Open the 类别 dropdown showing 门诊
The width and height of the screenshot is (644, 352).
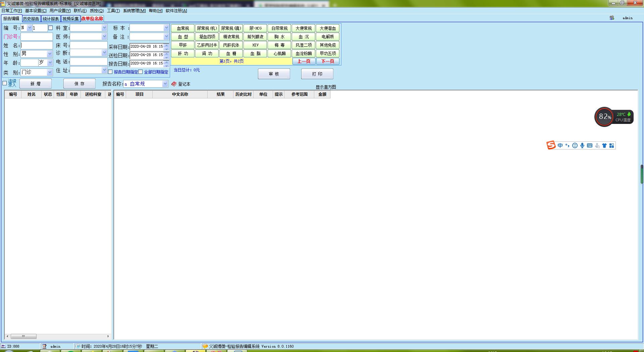pyautogui.click(x=50, y=72)
